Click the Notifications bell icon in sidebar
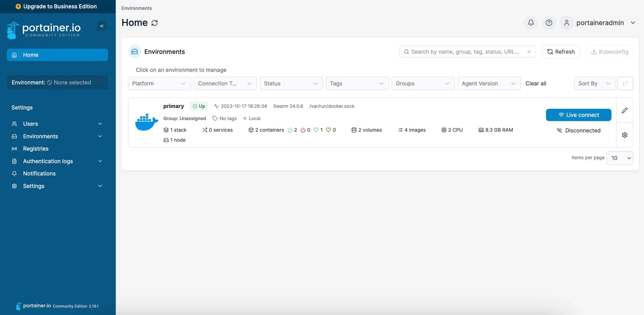This screenshot has height=315, width=644. tap(14, 173)
